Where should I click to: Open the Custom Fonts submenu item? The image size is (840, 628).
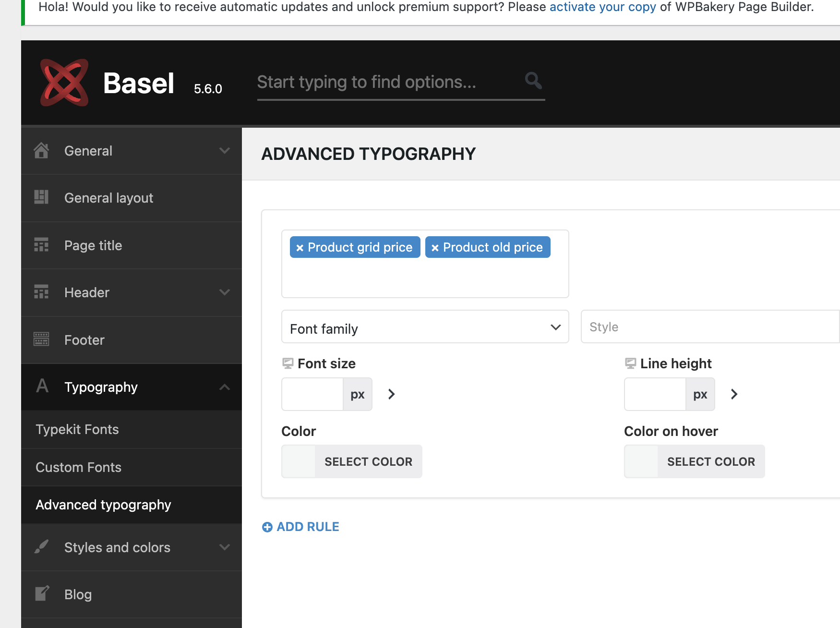(79, 467)
